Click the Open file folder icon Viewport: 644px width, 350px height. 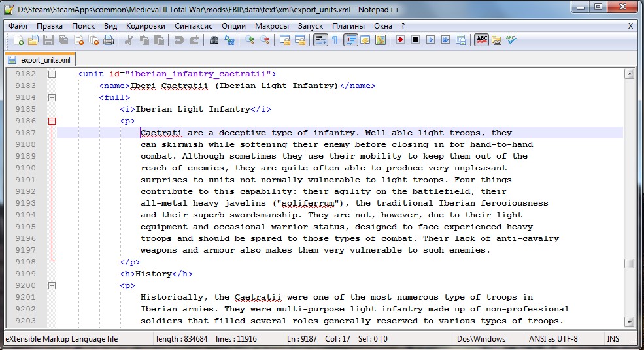33,40
